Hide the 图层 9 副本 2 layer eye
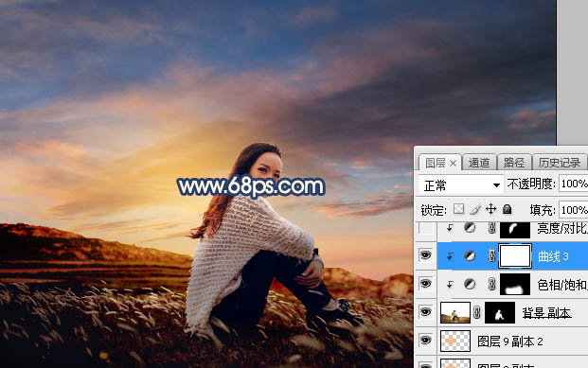This screenshot has height=368, width=588. [425, 341]
